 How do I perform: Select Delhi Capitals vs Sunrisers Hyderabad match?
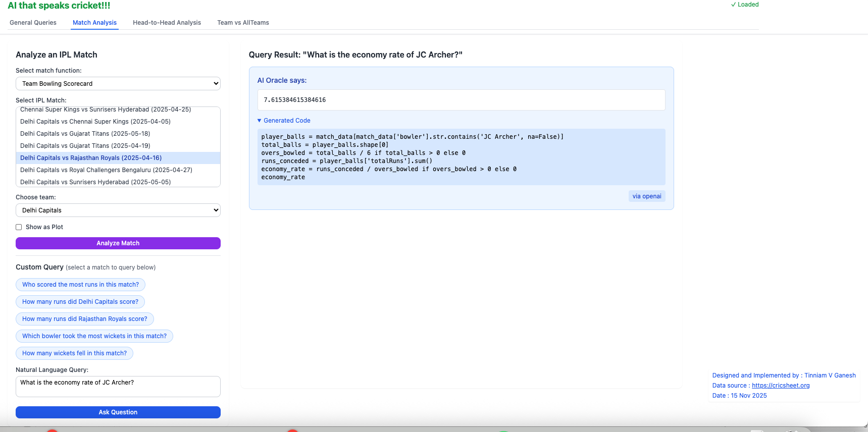coord(95,182)
